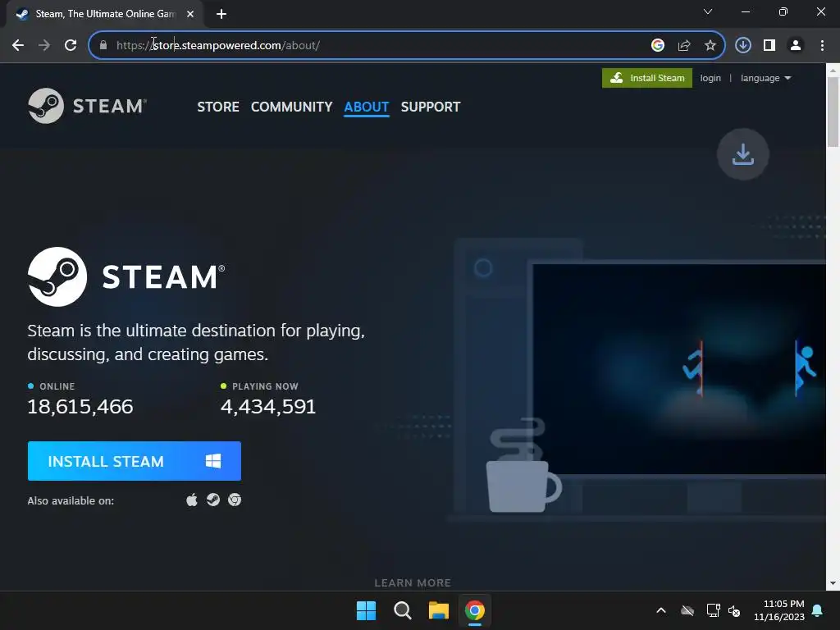Select the ABOUT navigation item
The width and height of the screenshot is (840, 630).
point(367,107)
